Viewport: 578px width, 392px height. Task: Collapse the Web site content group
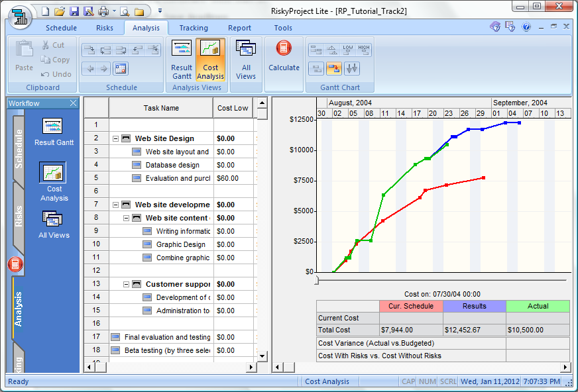tap(127, 219)
